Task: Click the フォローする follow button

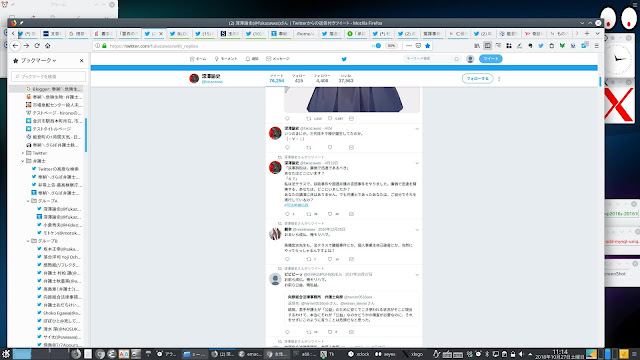Action: click(x=478, y=78)
